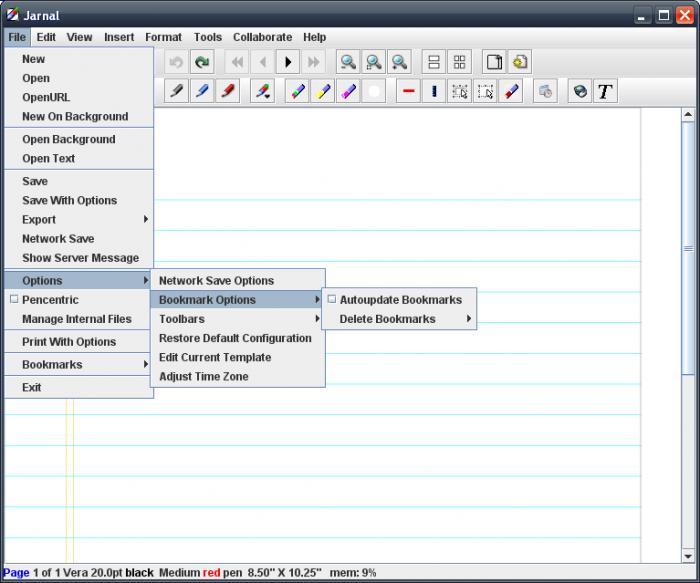Open the Format menu
The width and height of the screenshot is (700, 583).
click(163, 37)
